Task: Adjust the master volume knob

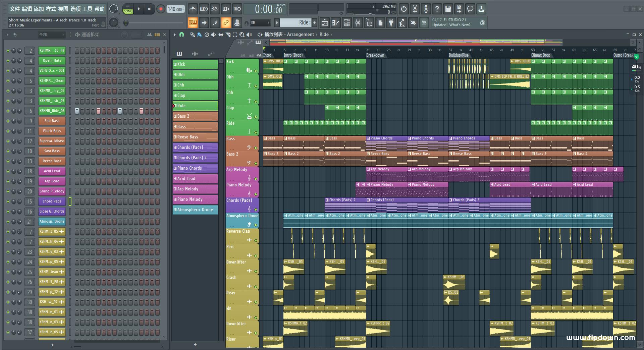Action: point(114,9)
